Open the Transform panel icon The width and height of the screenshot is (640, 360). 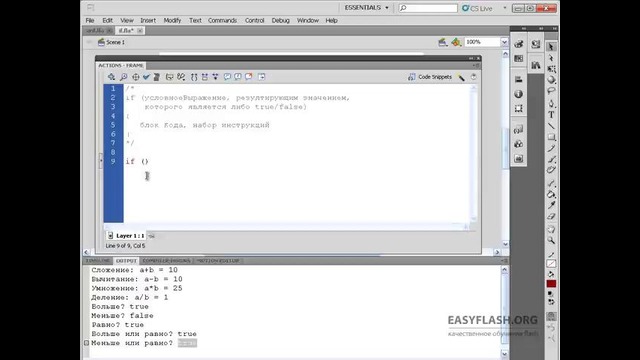518,109
